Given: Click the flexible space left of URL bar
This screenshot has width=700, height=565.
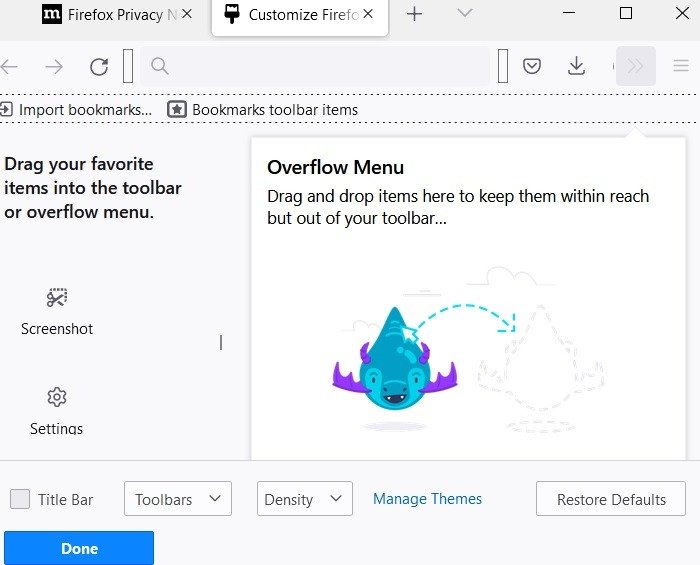Looking at the screenshot, I should tap(128, 66).
